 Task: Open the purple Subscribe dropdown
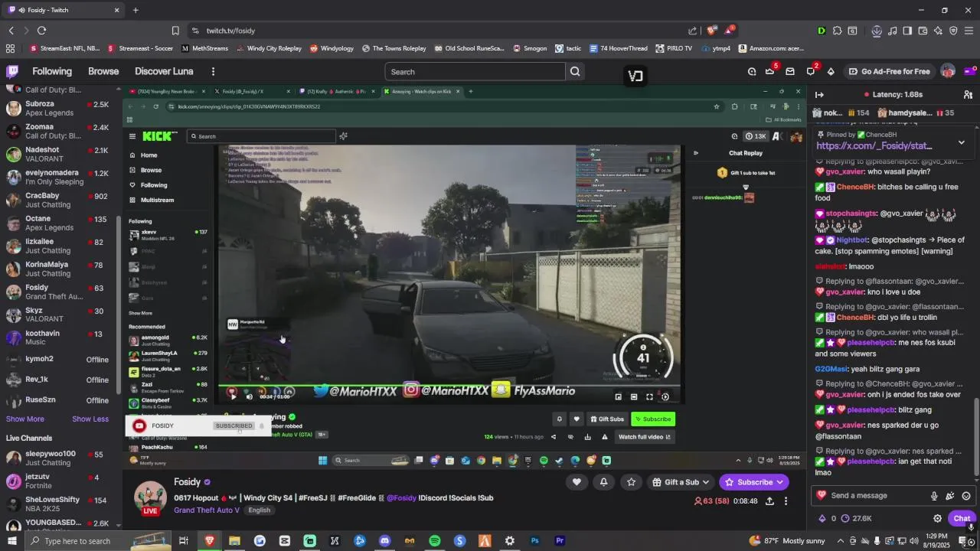tap(753, 482)
